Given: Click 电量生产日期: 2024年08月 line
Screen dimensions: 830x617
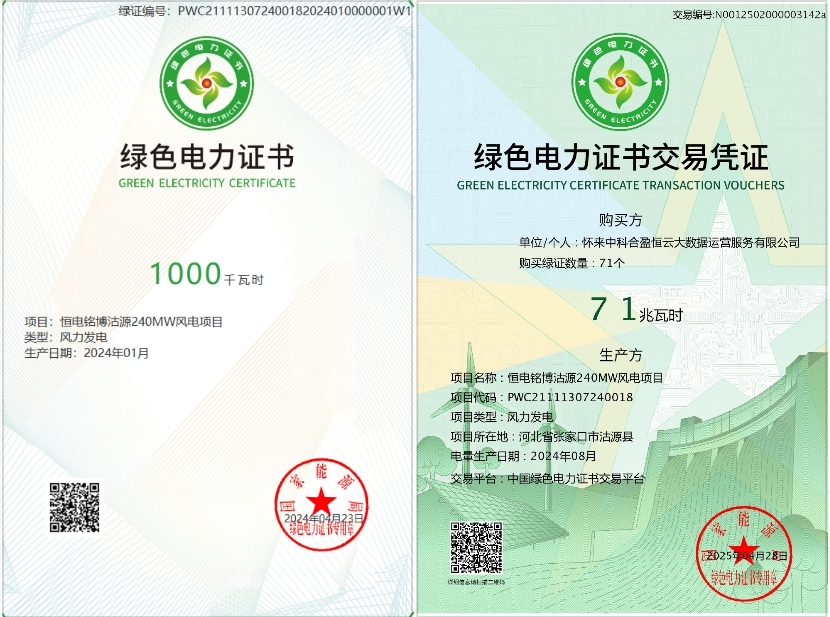Looking at the screenshot, I should click(523, 456).
